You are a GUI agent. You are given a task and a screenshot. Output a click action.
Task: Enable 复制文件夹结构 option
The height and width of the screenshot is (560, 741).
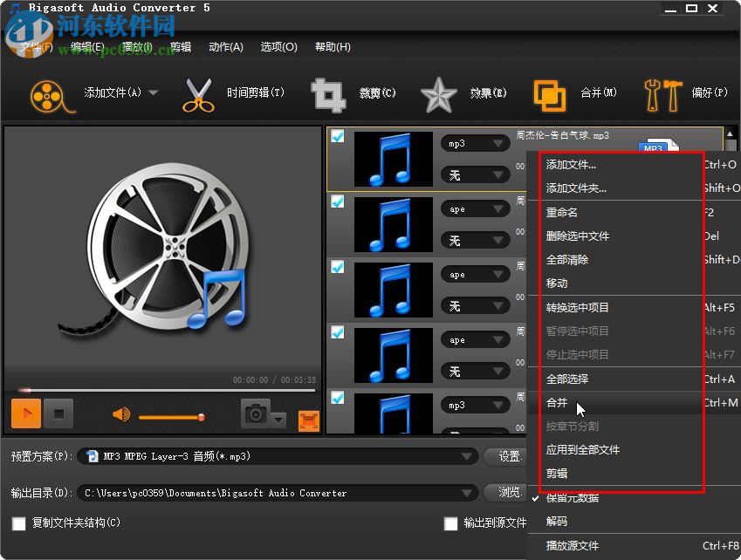pos(19,523)
